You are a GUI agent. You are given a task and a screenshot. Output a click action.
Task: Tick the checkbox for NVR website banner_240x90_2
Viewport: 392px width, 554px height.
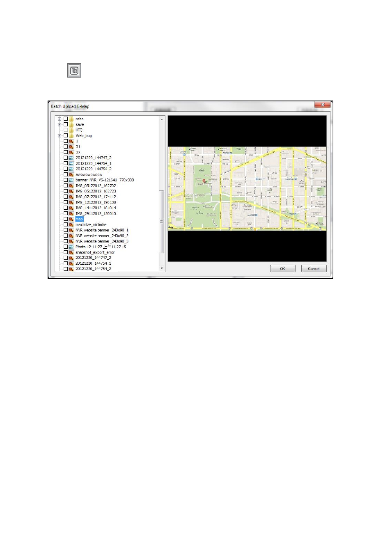(x=66, y=236)
